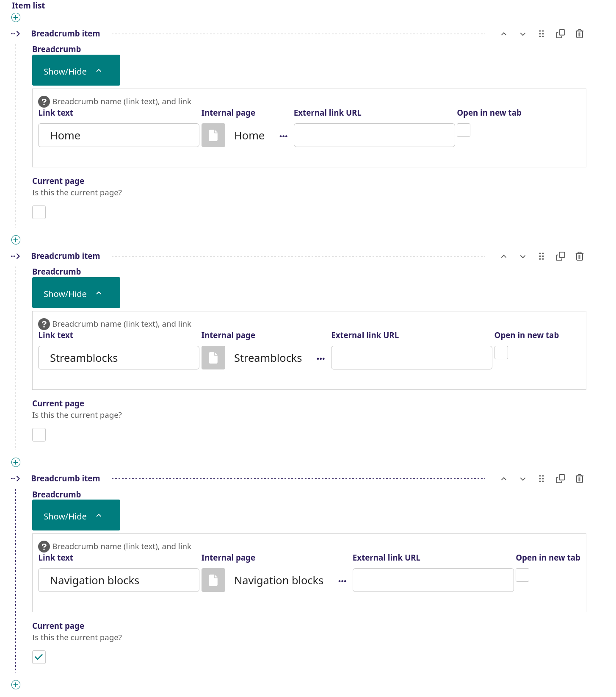Add a block at top of Item list
The width and height of the screenshot is (616, 697).
point(16,17)
